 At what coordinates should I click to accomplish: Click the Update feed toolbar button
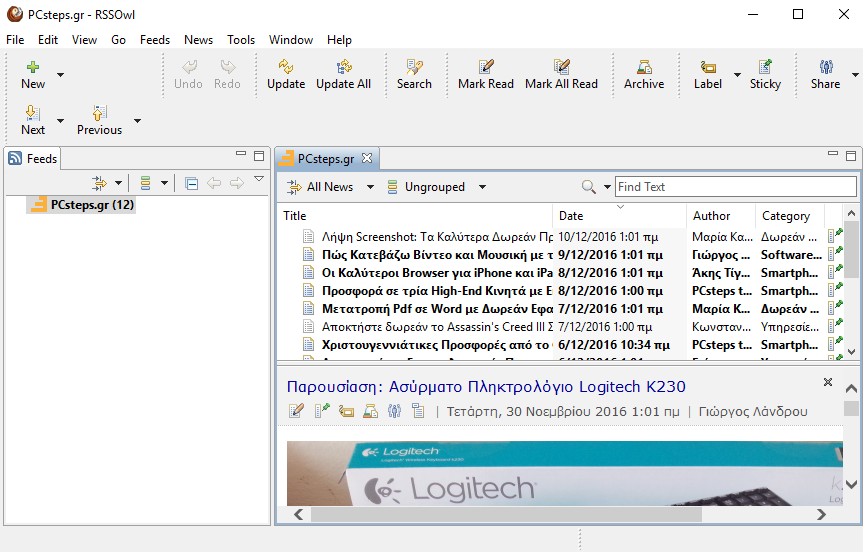click(286, 74)
